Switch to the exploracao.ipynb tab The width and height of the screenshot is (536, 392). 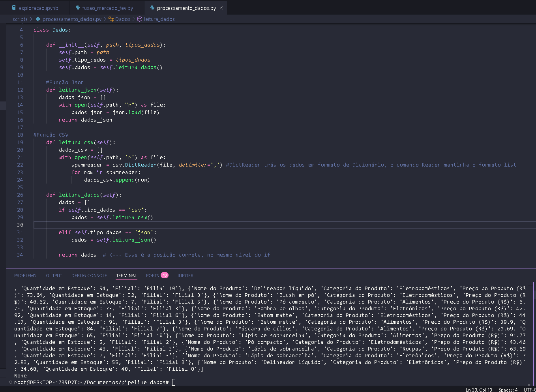tap(35, 8)
